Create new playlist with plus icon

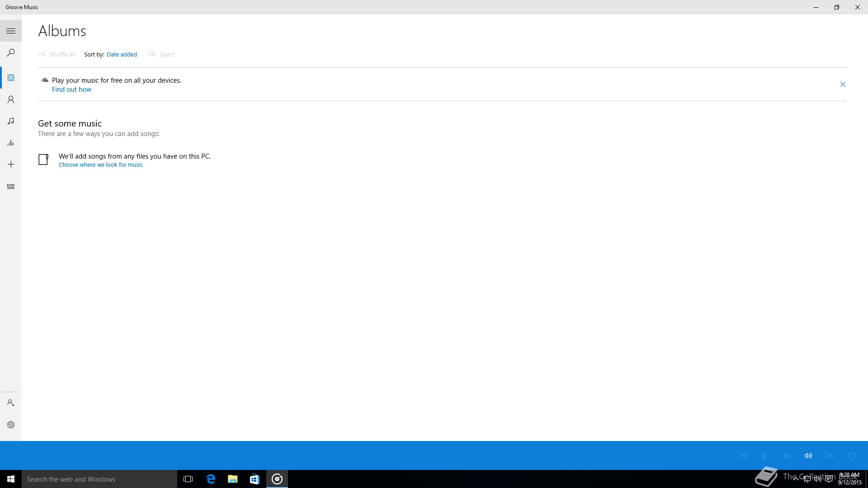pyautogui.click(x=11, y=164)
